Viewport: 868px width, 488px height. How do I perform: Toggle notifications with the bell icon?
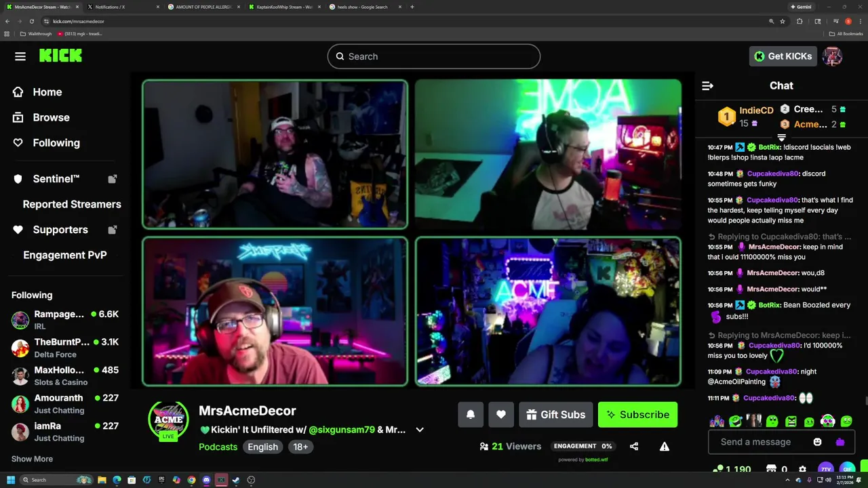(x=471, y=415)
